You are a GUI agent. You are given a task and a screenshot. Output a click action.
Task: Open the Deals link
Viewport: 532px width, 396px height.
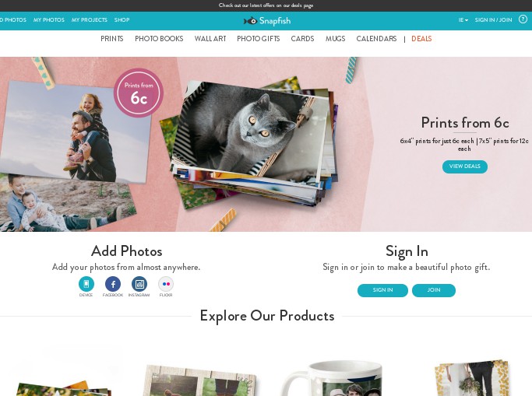[x=421, y=39]
